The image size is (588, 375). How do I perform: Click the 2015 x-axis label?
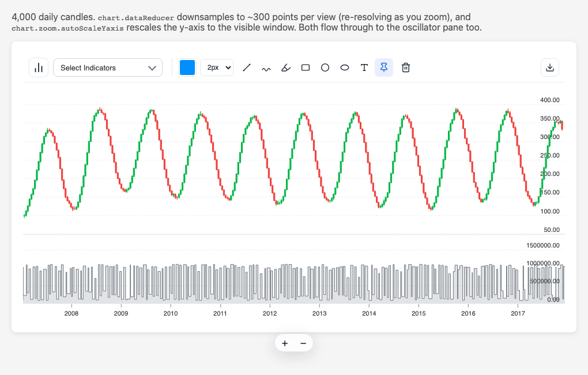click(x=419, y=313)
